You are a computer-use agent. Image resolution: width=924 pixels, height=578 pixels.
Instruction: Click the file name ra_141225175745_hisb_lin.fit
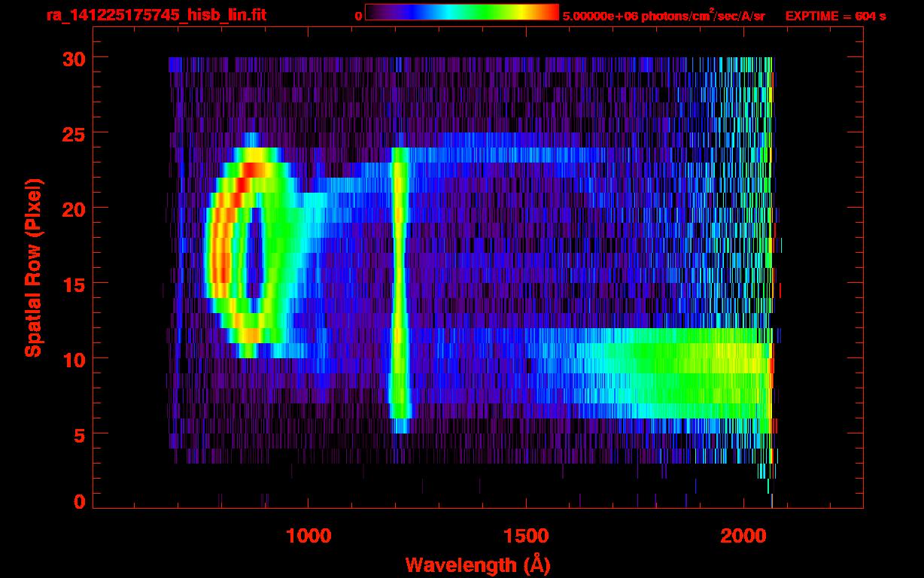pyautogui.click(x=156, y=15)
